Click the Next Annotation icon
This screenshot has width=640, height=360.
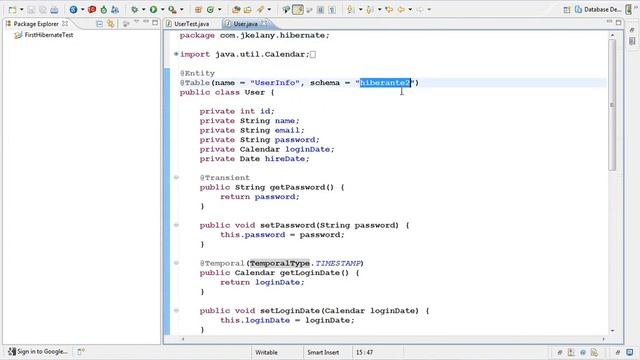coord(351,9)
